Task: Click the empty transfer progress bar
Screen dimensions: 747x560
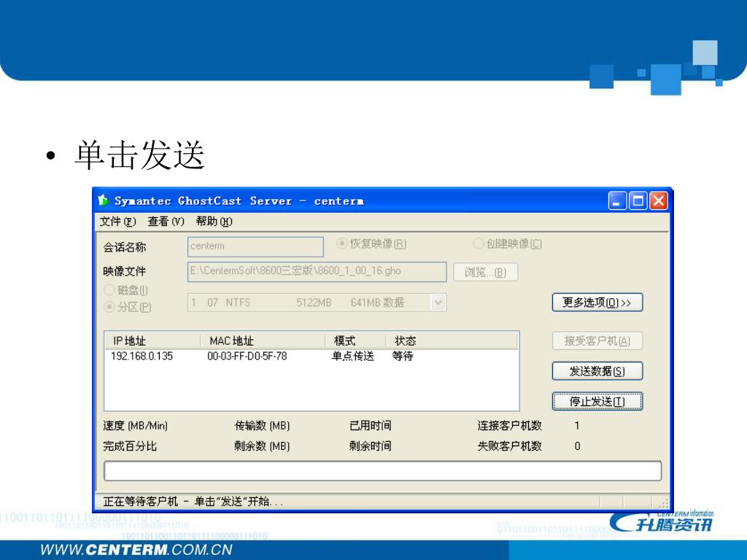Action: click(x=382, y=471)
